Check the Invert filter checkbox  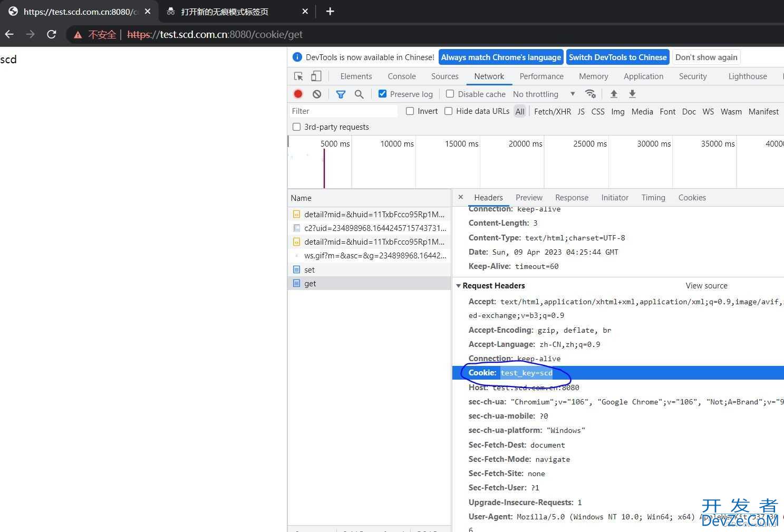coord(410,111)
